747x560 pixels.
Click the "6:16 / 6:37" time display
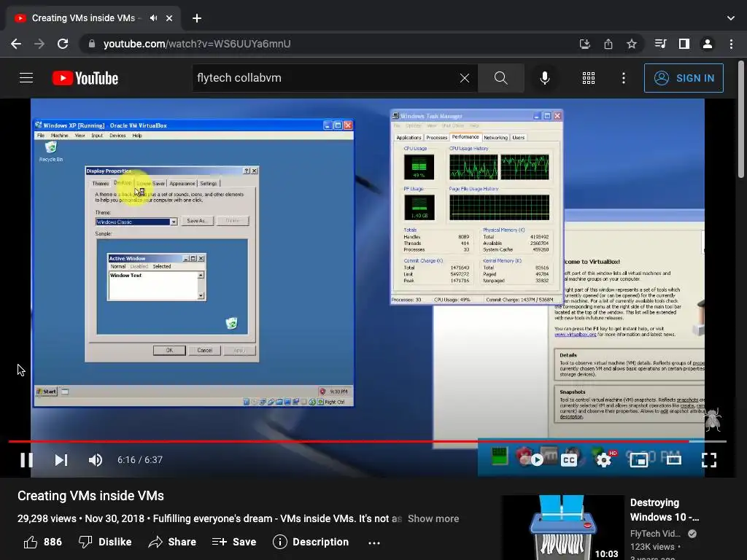coord(140,460)
